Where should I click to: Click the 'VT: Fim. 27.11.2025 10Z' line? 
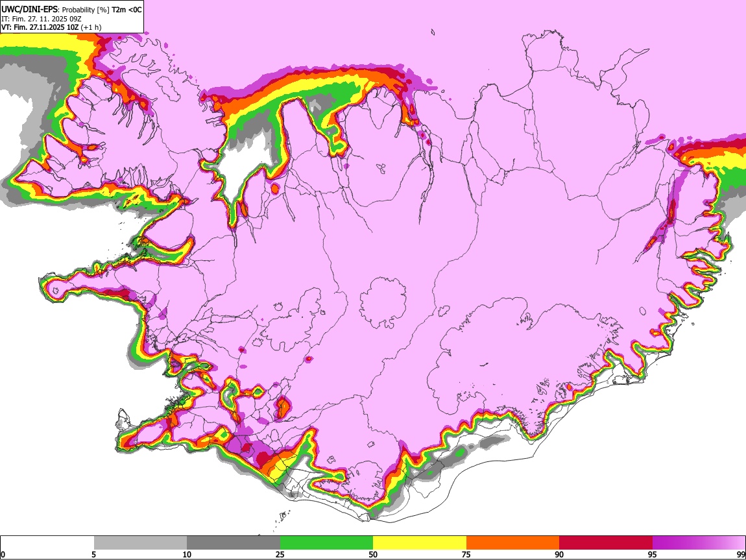[40, 27]
